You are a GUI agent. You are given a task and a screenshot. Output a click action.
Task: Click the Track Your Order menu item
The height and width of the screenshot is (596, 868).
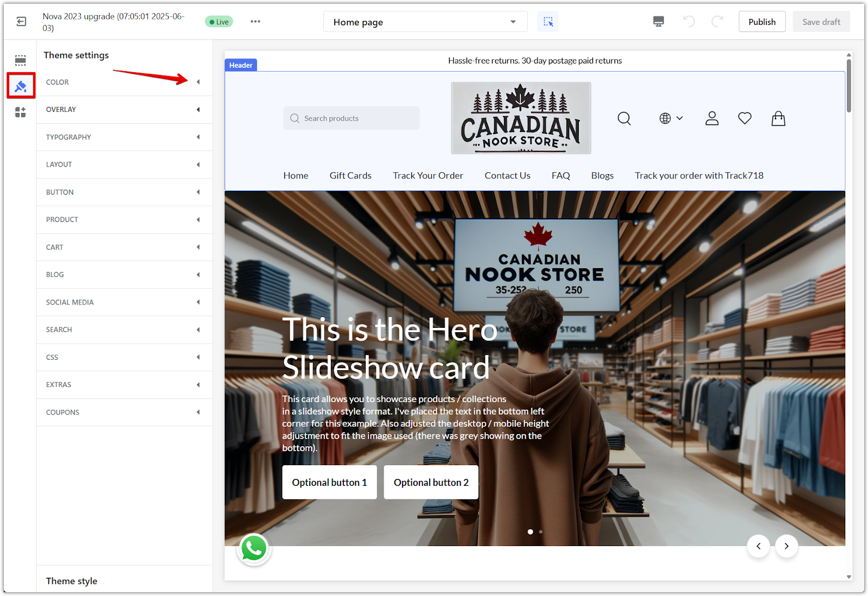[428, 175]
